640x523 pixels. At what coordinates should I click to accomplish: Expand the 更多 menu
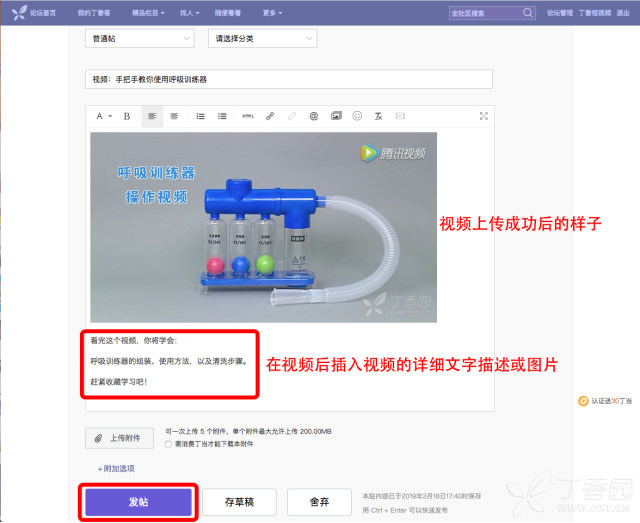tap(272, 13)
